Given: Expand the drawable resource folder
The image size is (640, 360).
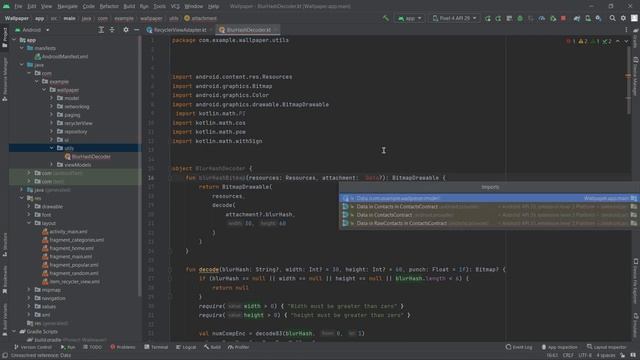Looking at the screenshot, I should click(x=29, y=207).
